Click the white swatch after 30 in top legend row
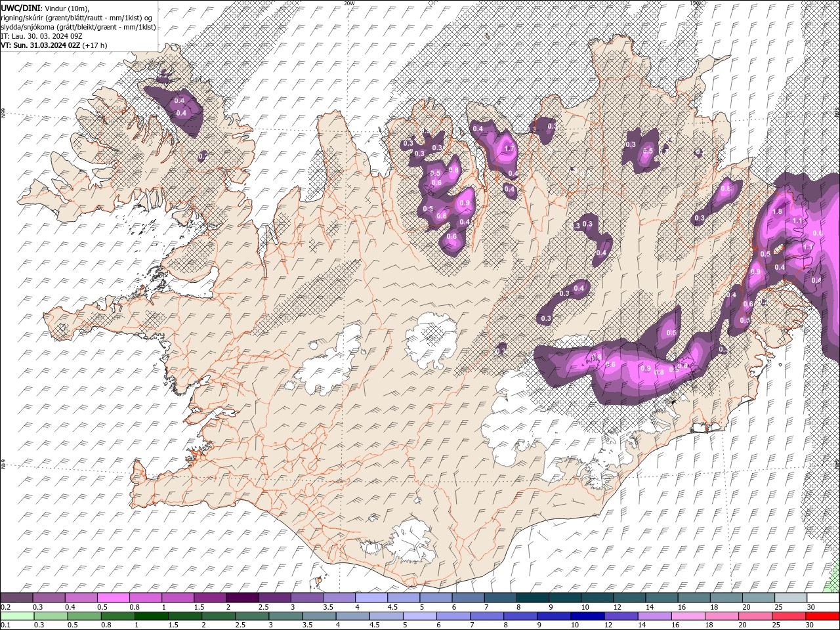Image resolution: width=840 pixels, height=630 pixels. (x=824, y=598)
